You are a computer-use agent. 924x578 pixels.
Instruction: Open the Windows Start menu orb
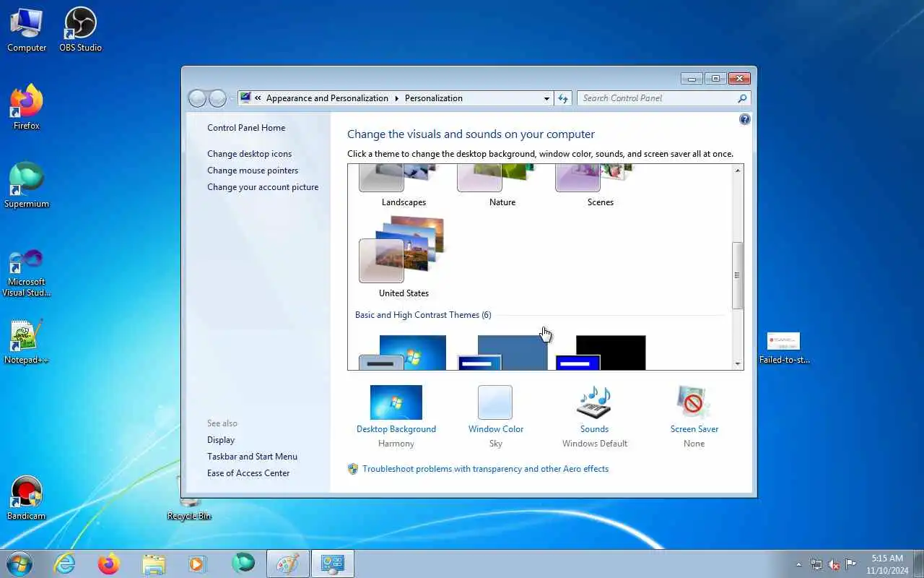[19, 564]
